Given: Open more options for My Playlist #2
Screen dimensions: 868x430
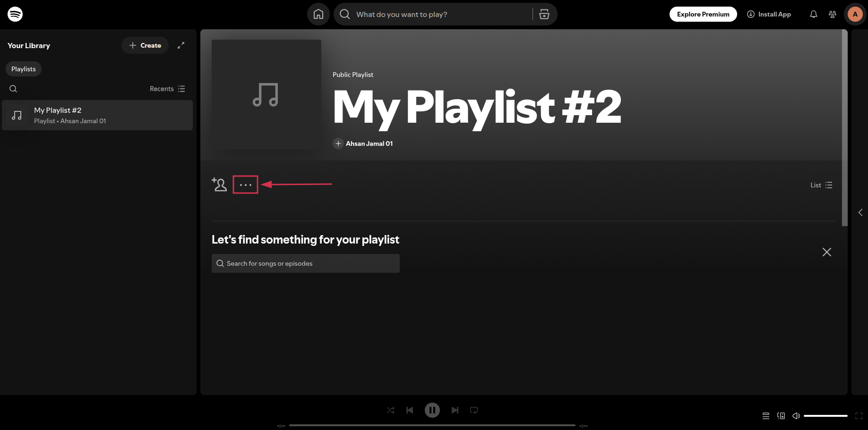Looking at the screenshot, I should point(246,185).
